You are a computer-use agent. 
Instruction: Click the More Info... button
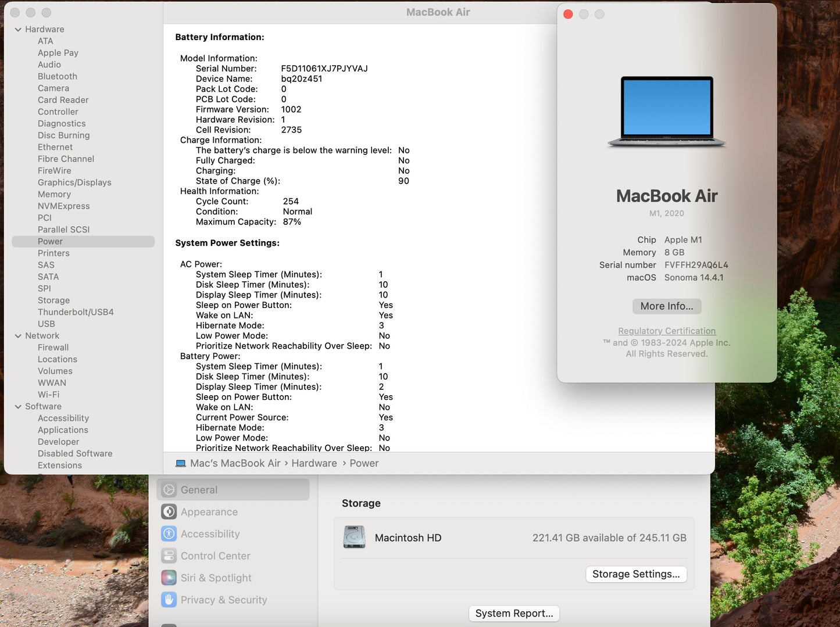(x=667, y=306)
